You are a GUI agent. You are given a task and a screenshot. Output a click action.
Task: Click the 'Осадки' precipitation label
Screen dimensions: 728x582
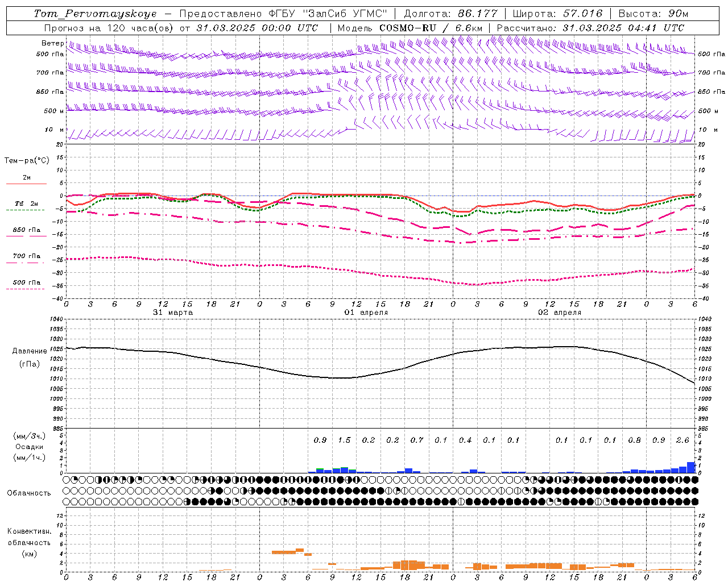tap(30, 447)
